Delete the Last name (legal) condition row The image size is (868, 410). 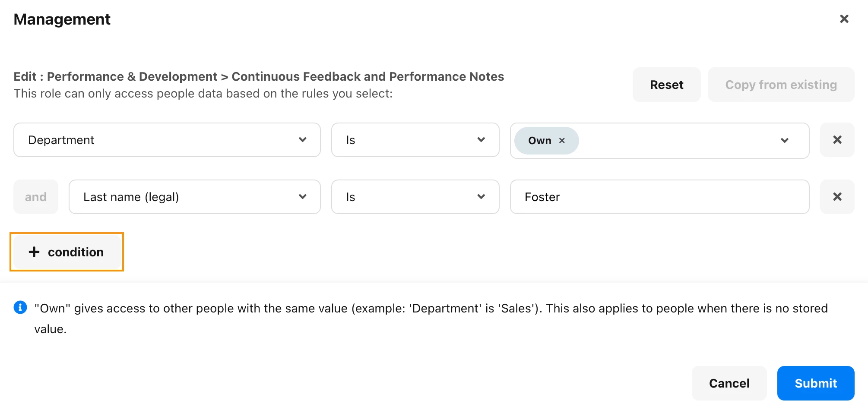(837, 197)
